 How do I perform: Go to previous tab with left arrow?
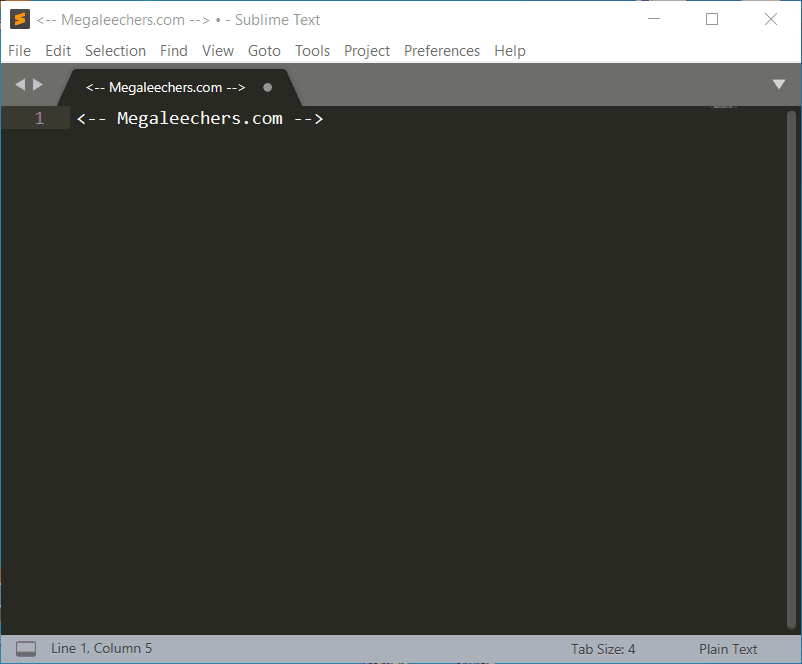tap(20, 84)
